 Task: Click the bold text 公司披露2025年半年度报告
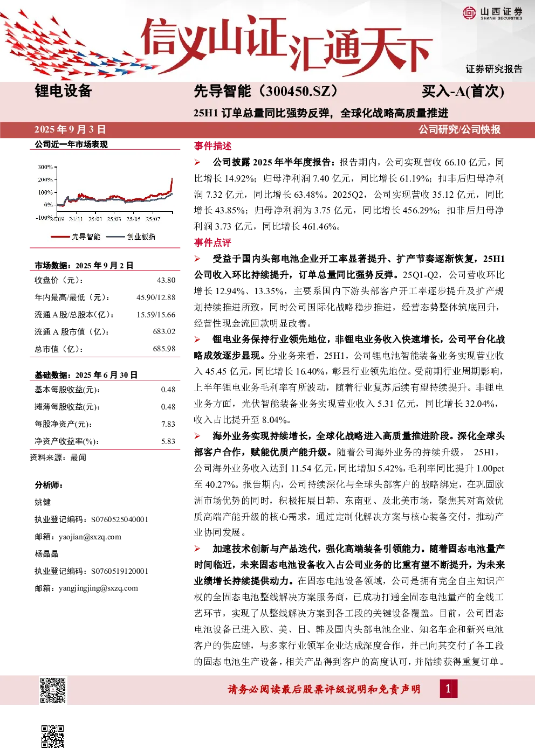tap(273, 162)
